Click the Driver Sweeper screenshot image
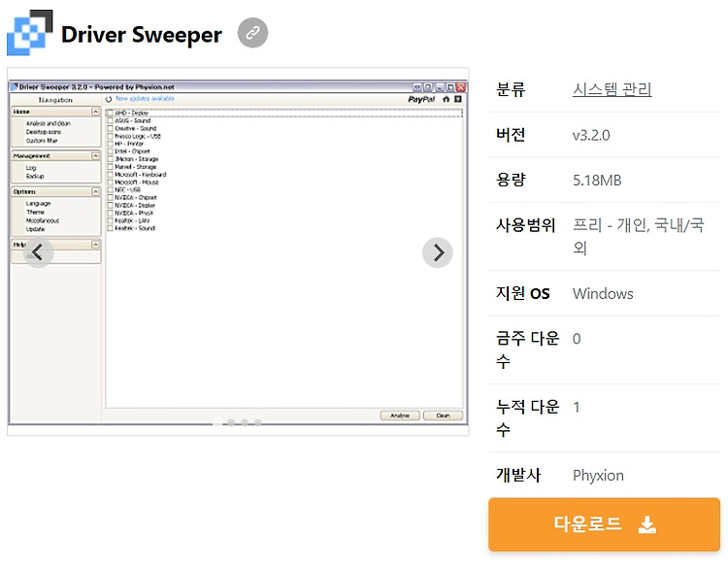 238,252
